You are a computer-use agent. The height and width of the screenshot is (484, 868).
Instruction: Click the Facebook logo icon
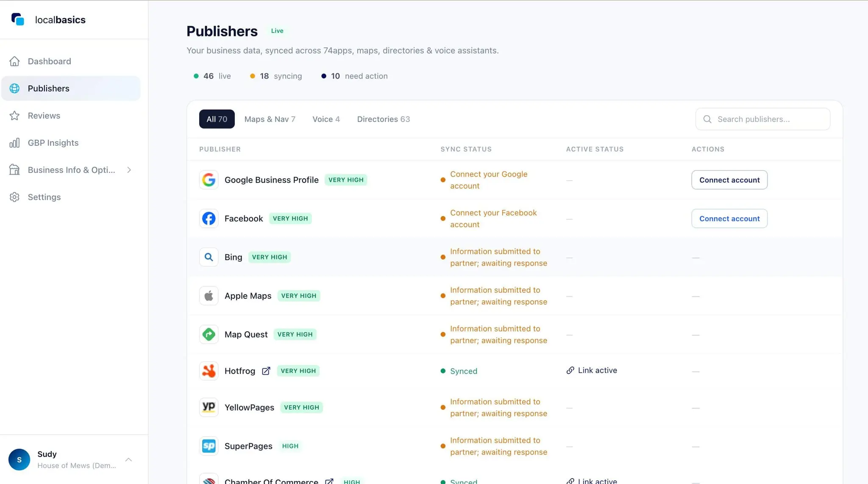pos(209,218)
